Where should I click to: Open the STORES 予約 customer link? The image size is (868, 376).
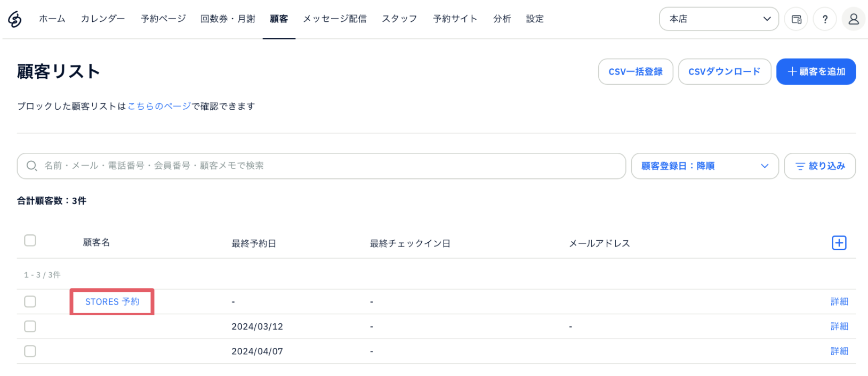tap(112, 301)
